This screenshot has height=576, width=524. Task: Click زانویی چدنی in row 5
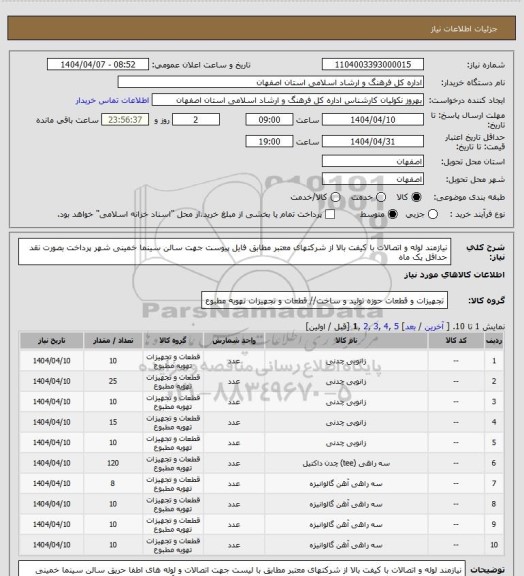(346, 443)
